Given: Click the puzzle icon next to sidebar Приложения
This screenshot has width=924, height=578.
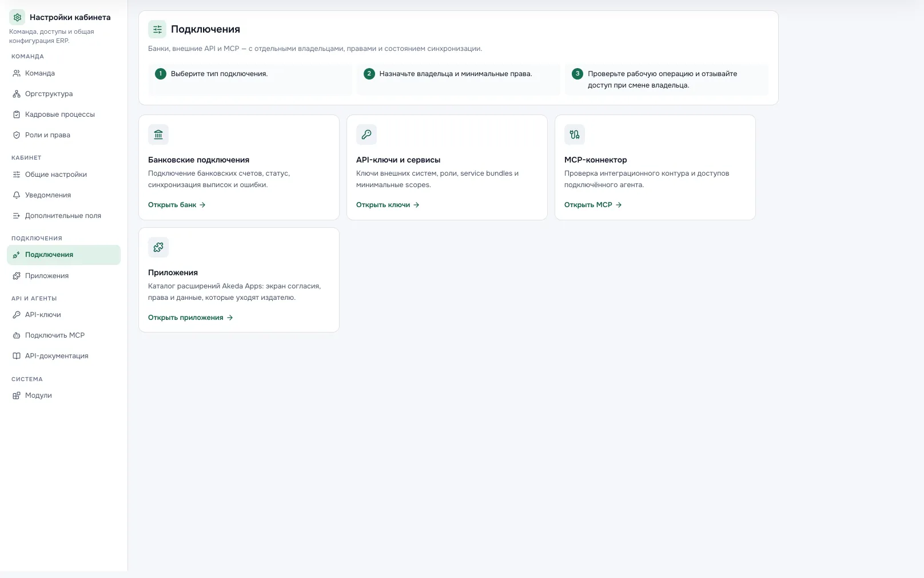Looking at the screenshot, I should (x=17, y=276).
